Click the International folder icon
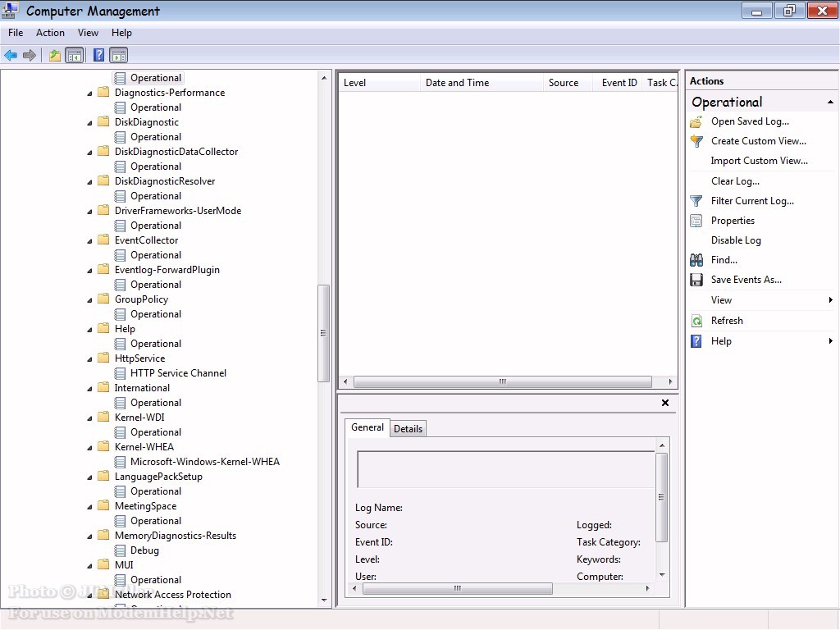The height and width of the screenshot is (630, 840). coord(104,387)
